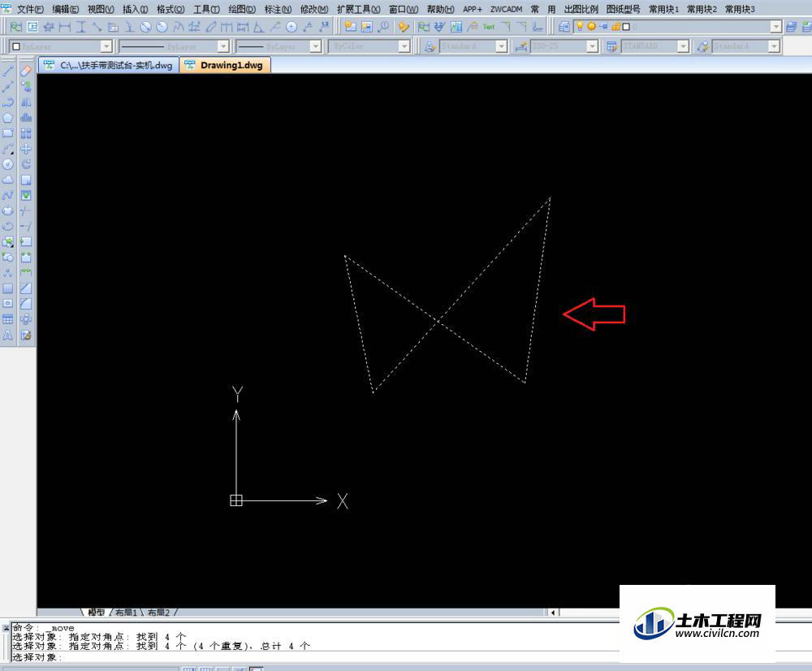Click the Center Mark dimension icon
The height and width of the screenshot is (671, 812).
(292, 27)
